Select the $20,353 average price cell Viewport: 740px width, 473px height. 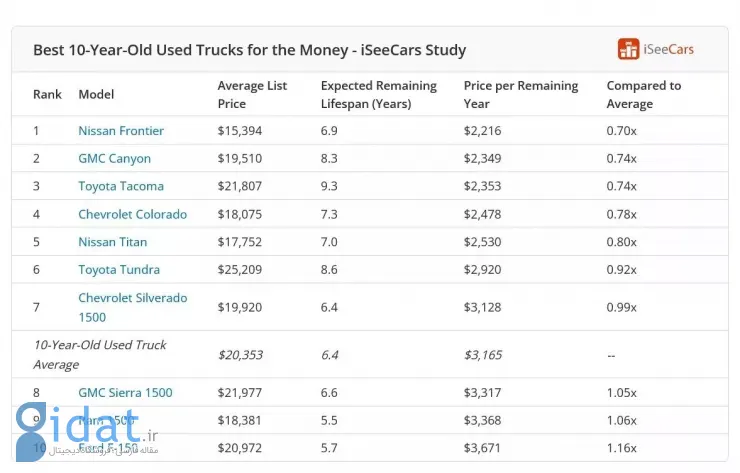pyautogui.click(x=240, y=355)
